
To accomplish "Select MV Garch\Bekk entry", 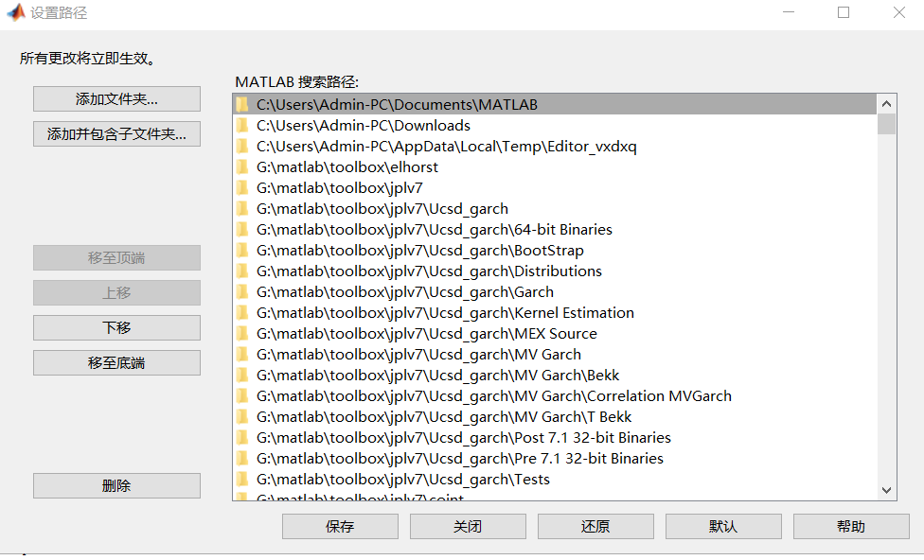I will tap(555, 376).
